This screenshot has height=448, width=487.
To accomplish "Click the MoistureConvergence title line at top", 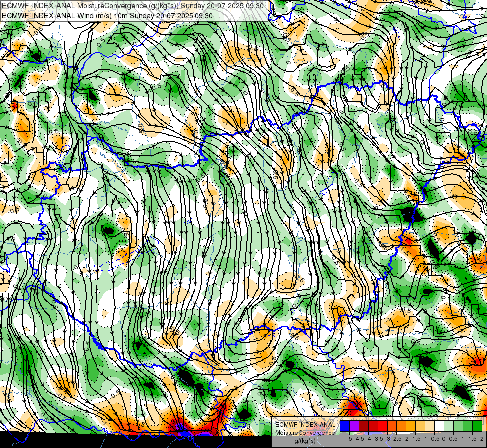I will coord(133,6).
